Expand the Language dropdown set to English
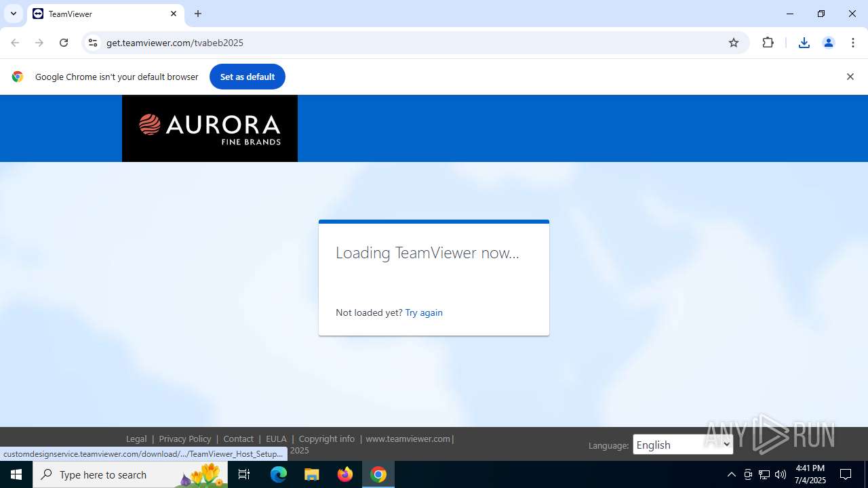The width and height of the screenshot is (868, 488). coord(683,445)
